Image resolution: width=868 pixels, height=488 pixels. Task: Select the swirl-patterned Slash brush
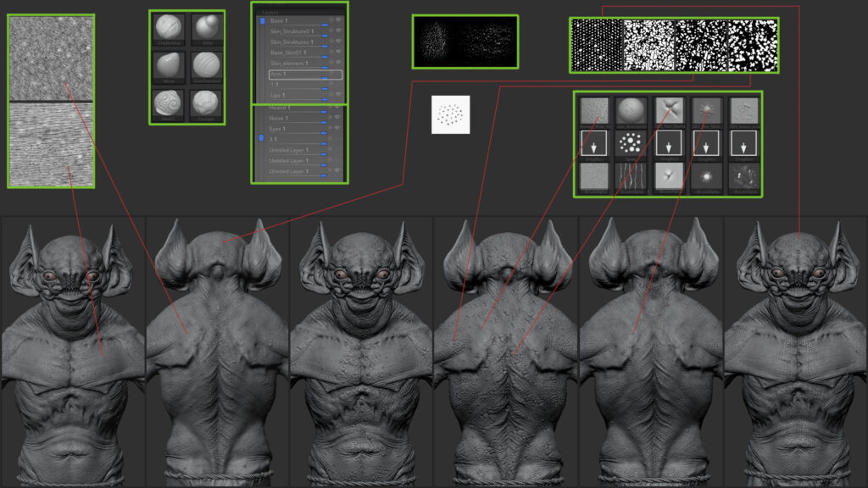[x=169, y=104]
